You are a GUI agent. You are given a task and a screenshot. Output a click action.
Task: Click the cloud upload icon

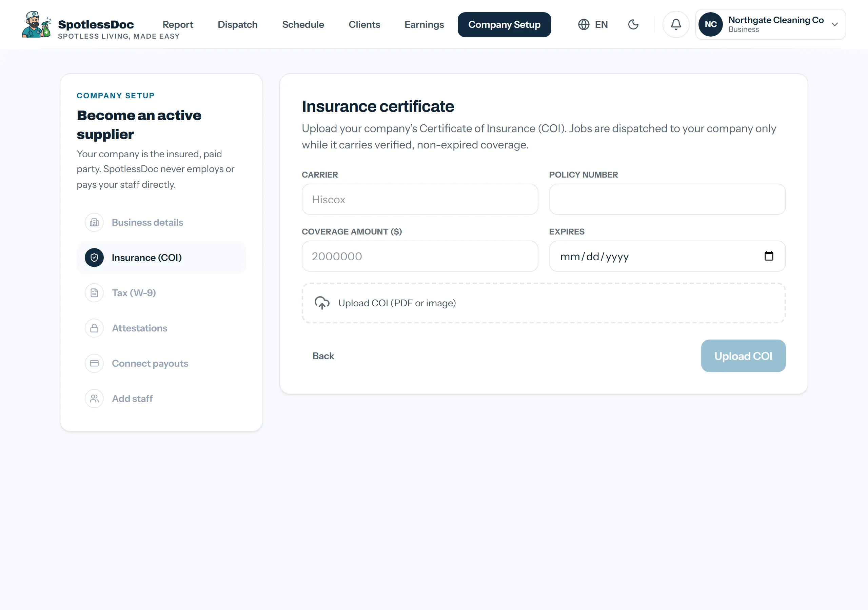[x=322, y=303]
